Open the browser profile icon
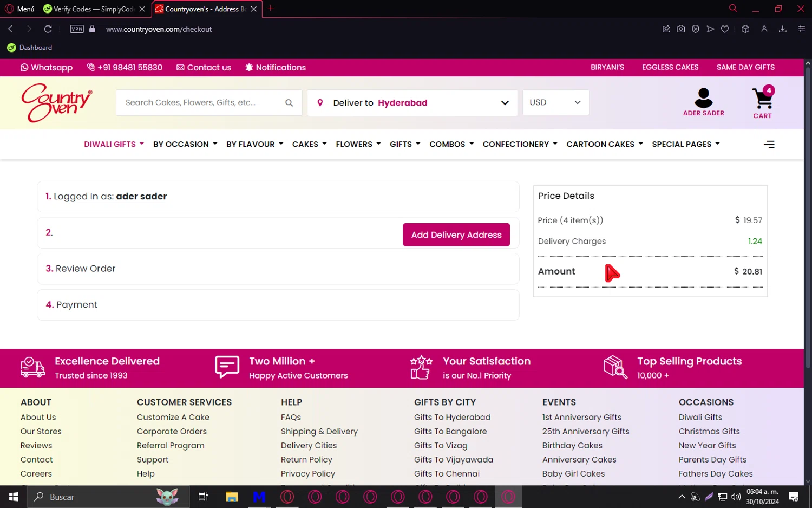This screenshot has width=812, height=508. tap(764, 29)
